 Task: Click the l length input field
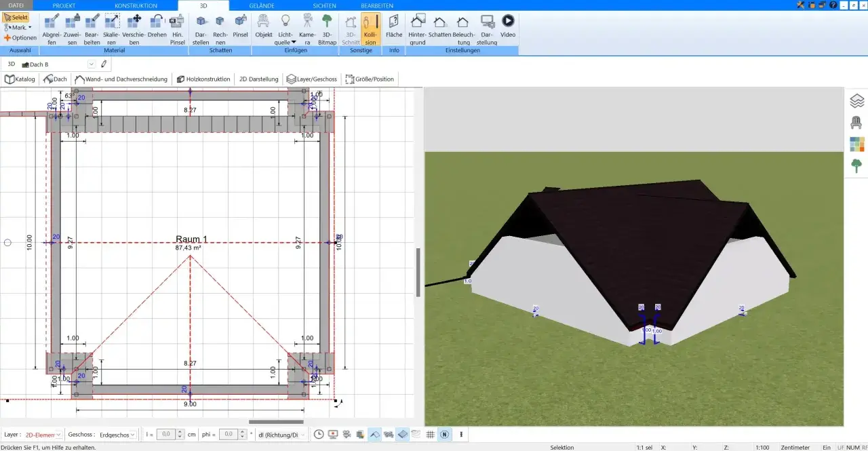pyautogui.click(x=165, y=434)
